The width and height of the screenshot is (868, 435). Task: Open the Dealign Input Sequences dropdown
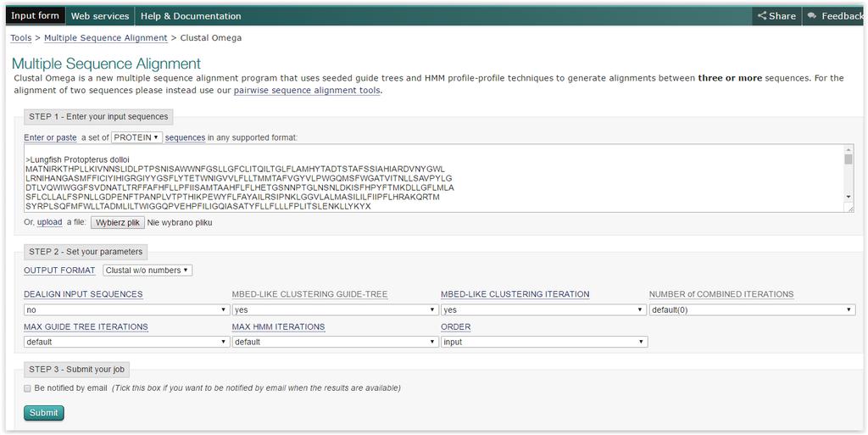pos(127,310)
